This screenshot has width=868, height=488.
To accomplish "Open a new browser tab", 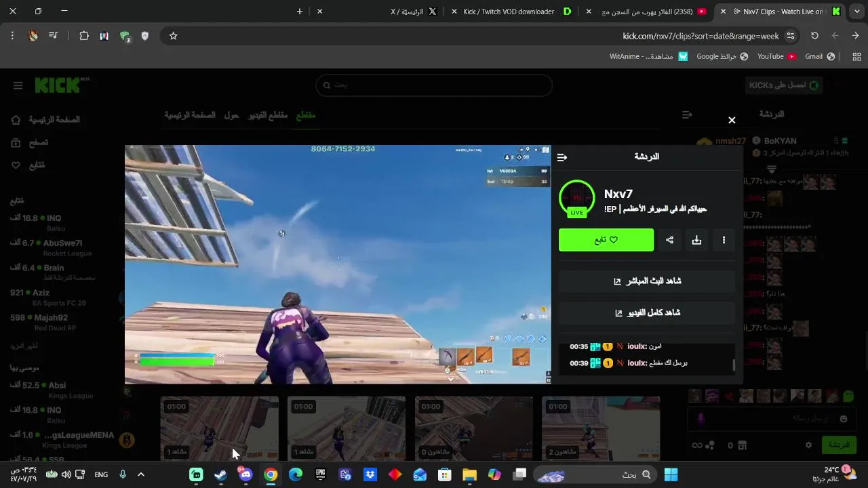I will (300, 12).
